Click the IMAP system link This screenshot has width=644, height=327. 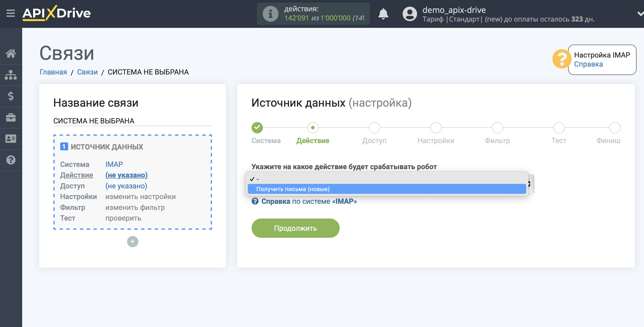[114, 164]
